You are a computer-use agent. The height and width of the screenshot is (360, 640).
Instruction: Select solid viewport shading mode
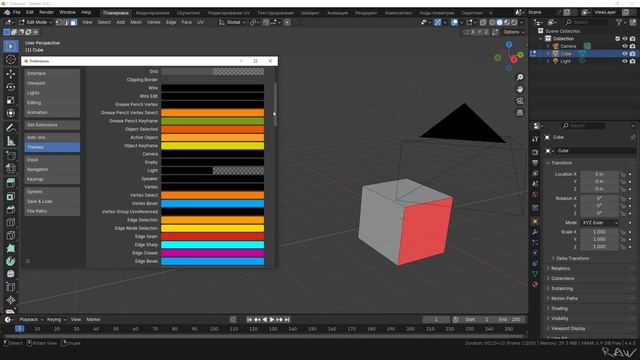click(x=500, y=22)
